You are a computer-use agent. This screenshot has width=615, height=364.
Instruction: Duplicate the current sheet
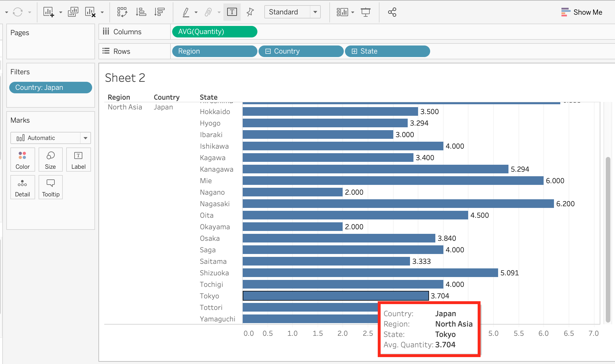[73, 12]
